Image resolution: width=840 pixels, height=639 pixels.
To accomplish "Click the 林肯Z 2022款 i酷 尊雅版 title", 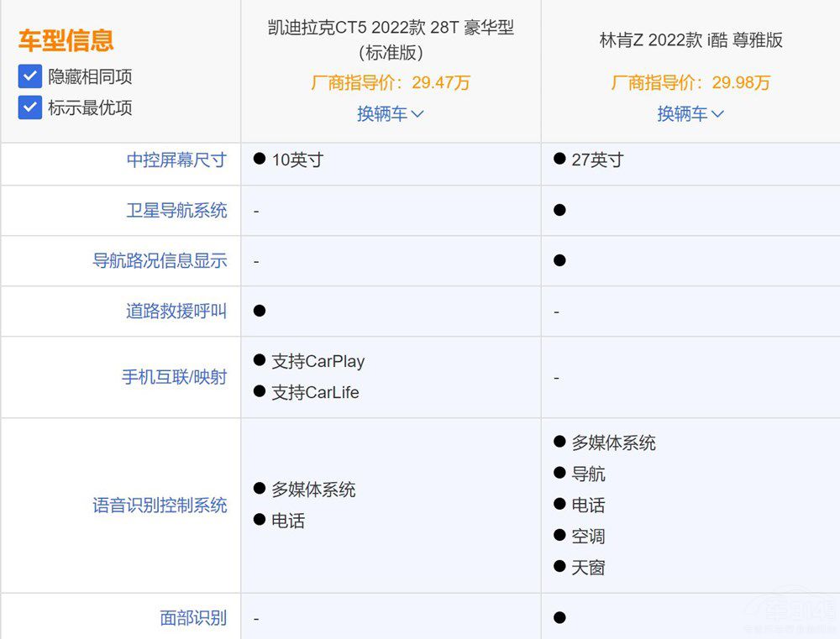I will [x=690, y=40].
